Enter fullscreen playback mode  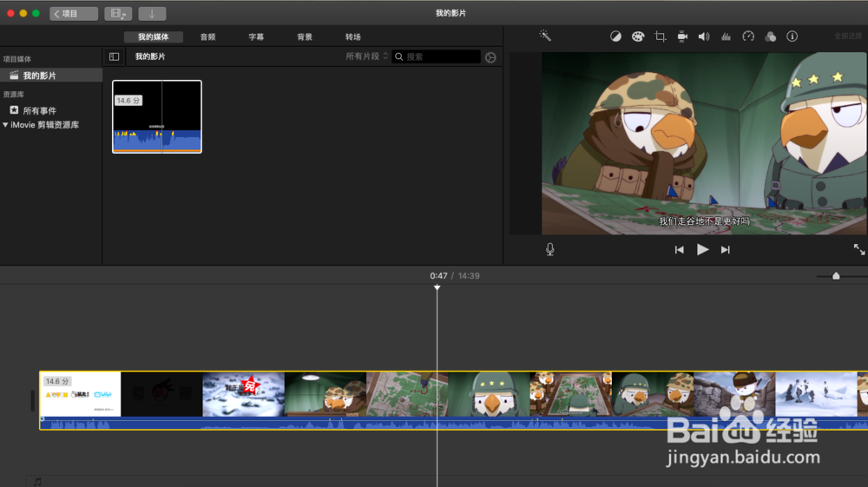(x=858, y=250)
